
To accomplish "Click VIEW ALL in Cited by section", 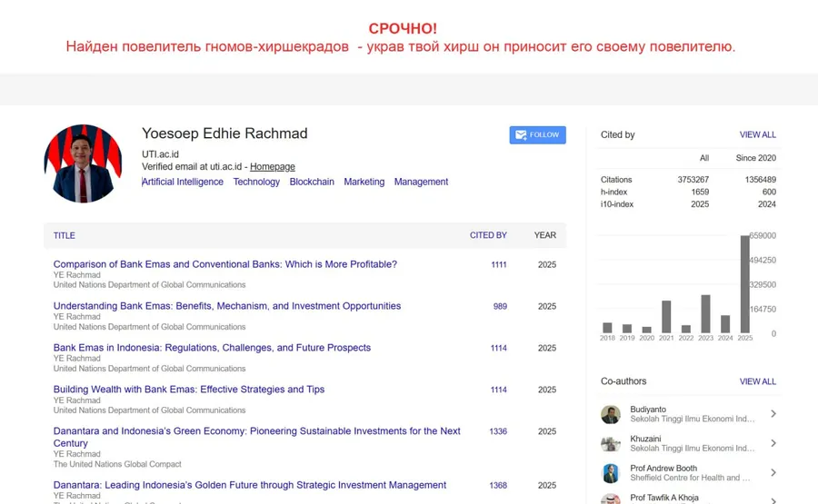I will 757,134.
